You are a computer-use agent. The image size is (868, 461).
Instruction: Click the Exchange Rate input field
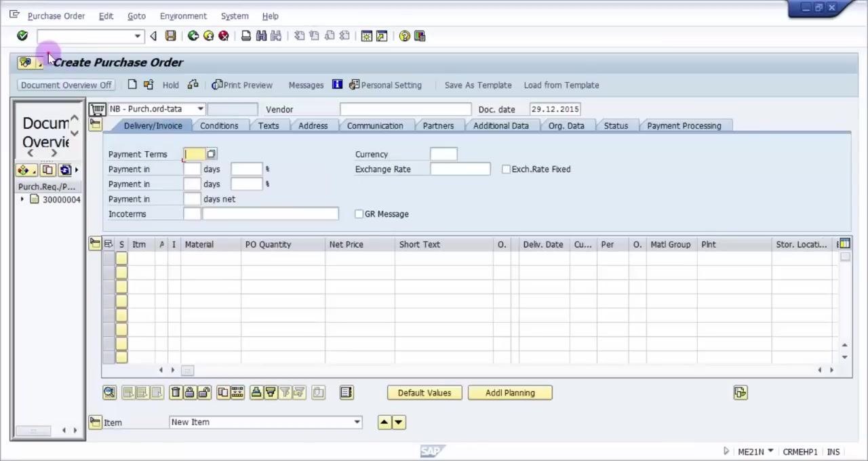460,169
